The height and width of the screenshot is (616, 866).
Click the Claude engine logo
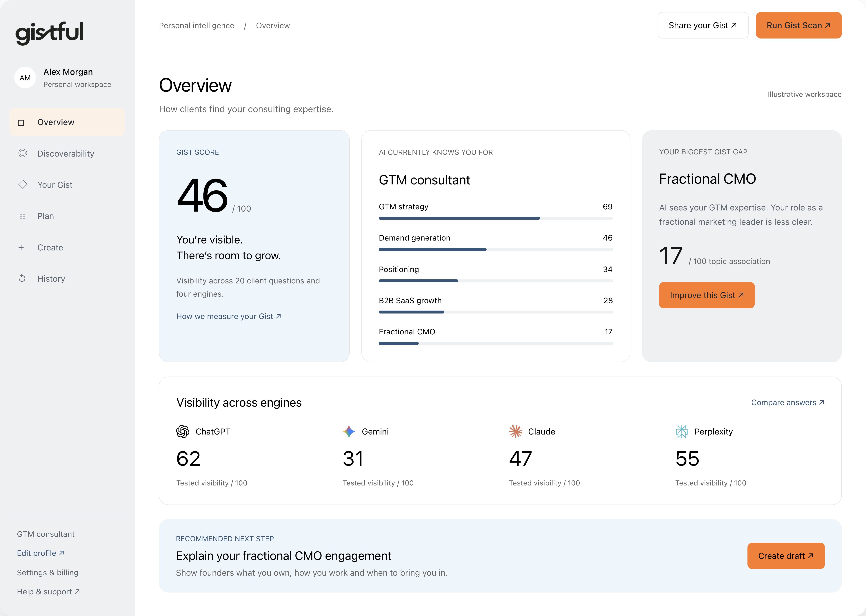[515, 431]
